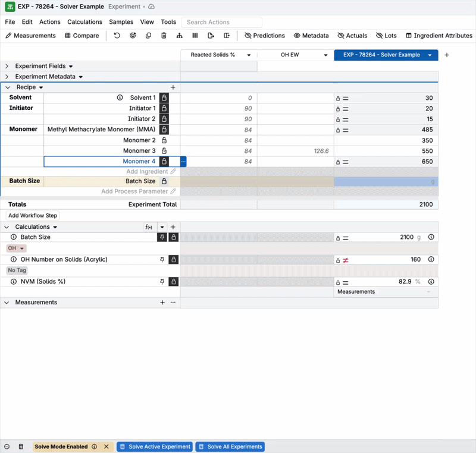Click the Measurements toolbar button
476x453 pixels.
[30, 36]
